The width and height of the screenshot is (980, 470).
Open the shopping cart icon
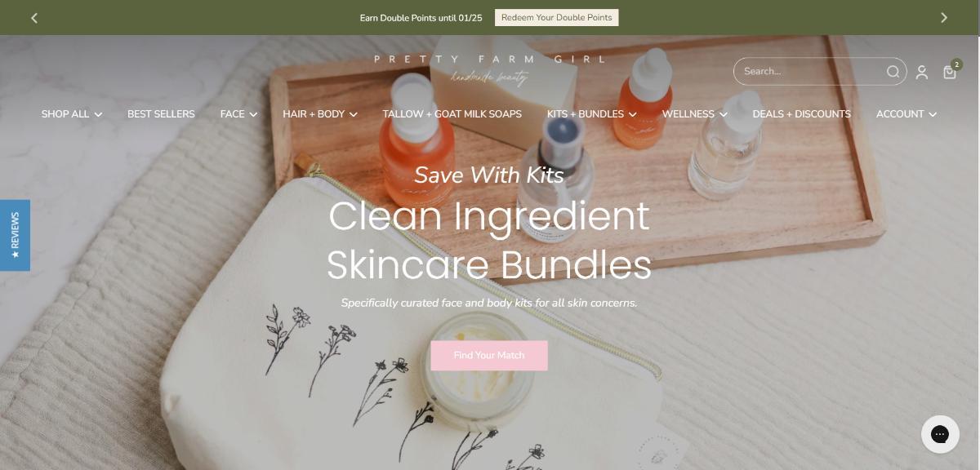[x=950, y=71]
